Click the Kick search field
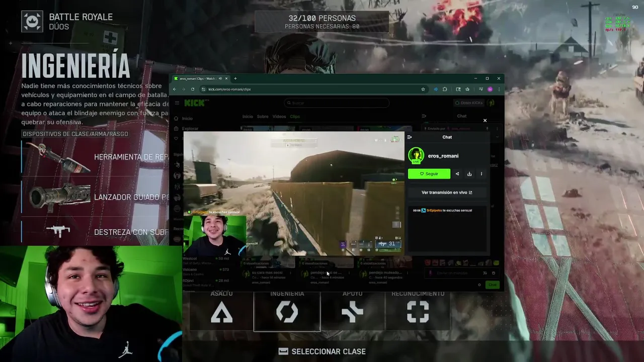644x362 pixels. (336, 103)
